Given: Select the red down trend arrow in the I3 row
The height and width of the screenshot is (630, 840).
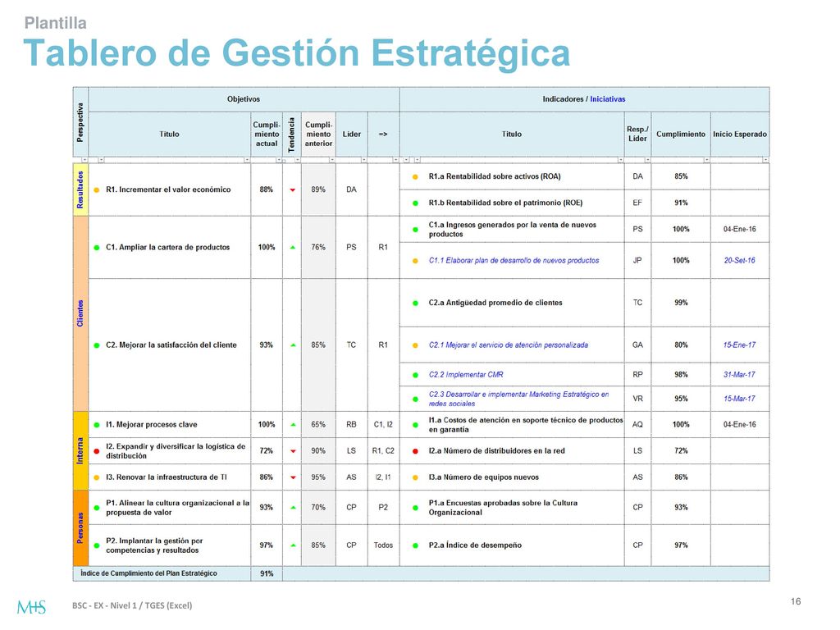Looking at the screenshot, I should 293,477.
